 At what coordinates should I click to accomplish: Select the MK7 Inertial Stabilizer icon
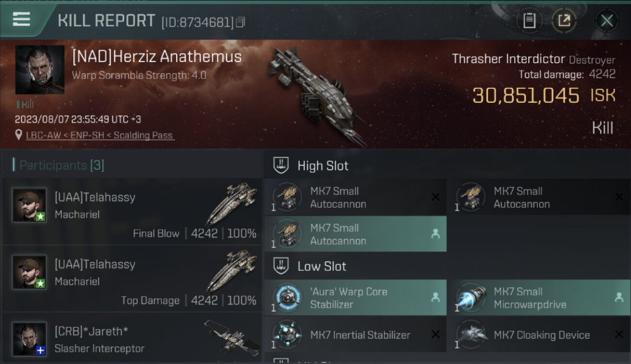[x=287, y=335]
